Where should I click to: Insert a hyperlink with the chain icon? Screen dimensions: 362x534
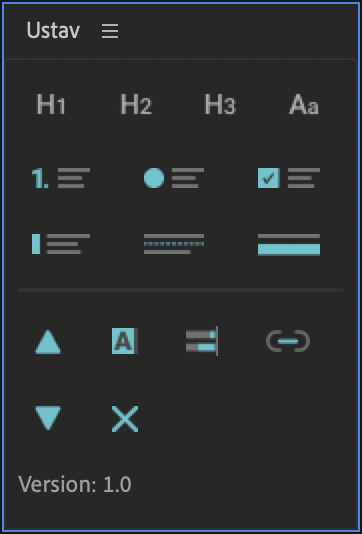pyautogui.click(x=288, y=341)
